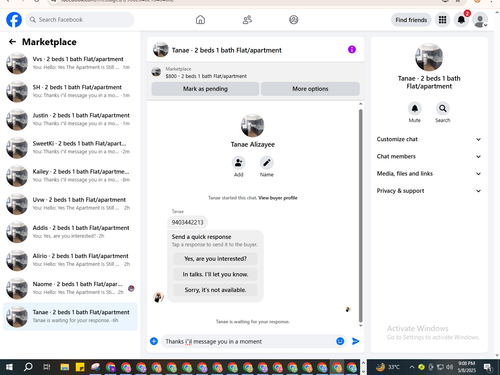Select the Tanae conversation in the list
The height and width of the screenshot is (375, 500).
click(70, 317)
